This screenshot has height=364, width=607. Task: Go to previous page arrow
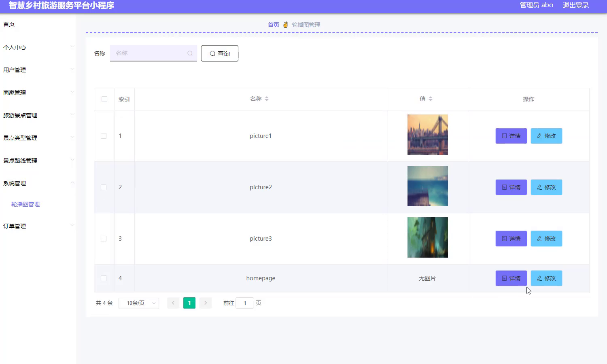[x=173, y=303]
